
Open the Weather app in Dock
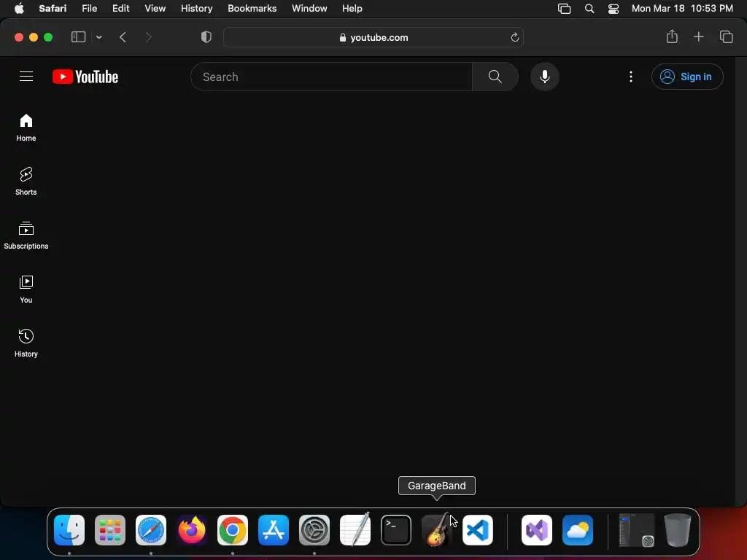[578, 530]
